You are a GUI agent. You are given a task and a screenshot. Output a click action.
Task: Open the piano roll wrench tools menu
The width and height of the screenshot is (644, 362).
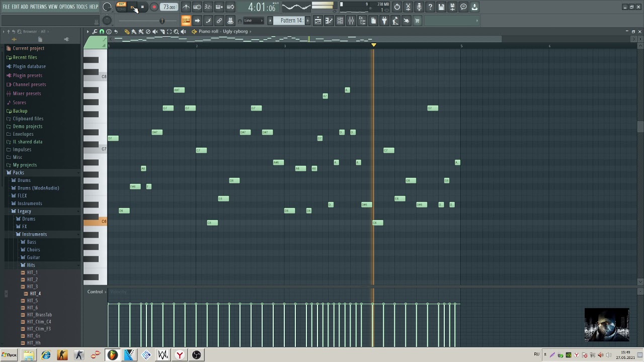95,32
